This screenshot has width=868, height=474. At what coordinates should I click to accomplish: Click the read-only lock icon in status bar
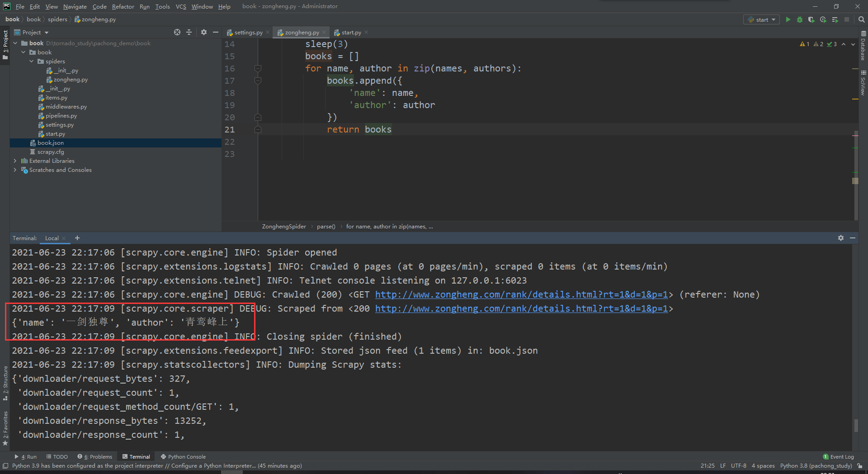pyautogui.click(x=860, y=466)
